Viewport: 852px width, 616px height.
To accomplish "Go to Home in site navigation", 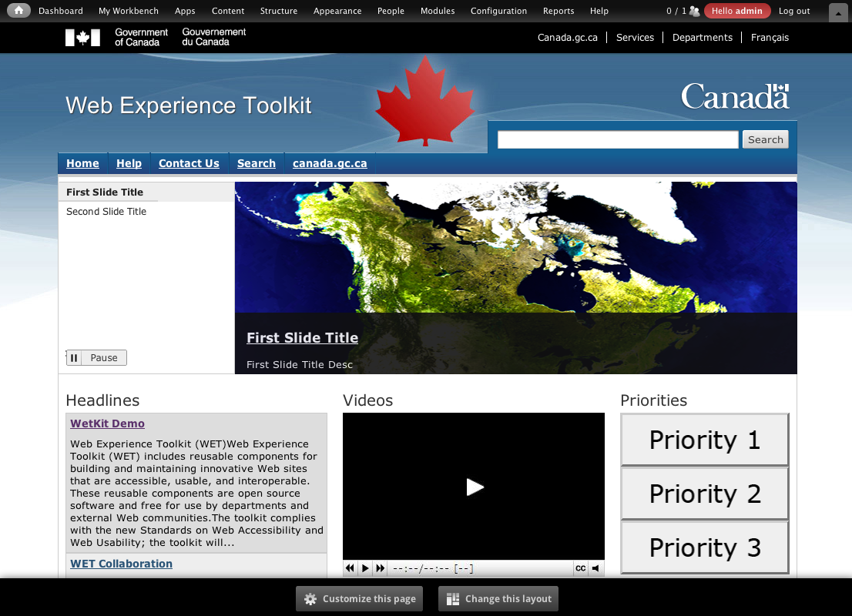I will coord(82,163).
